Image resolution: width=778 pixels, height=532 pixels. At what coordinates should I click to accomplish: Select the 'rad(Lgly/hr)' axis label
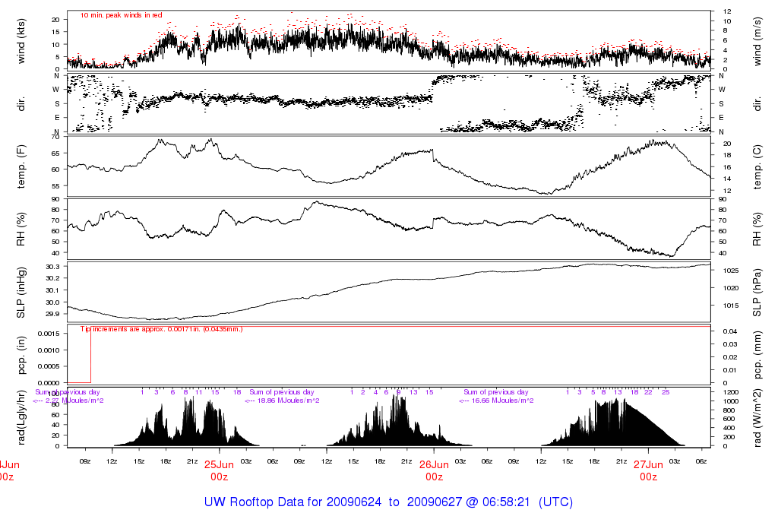[x=21, y=417]
